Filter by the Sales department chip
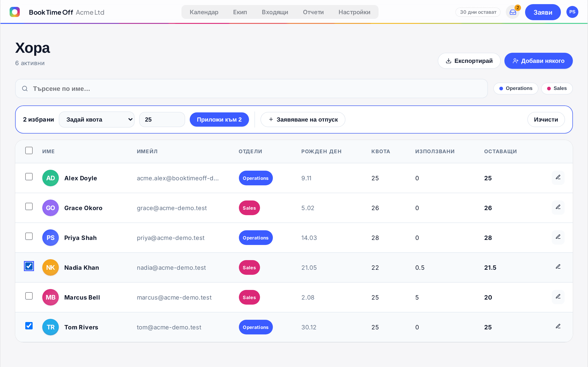Image resolution: width=588 pixels, height=367 pixels. click(x=557, y=88)
